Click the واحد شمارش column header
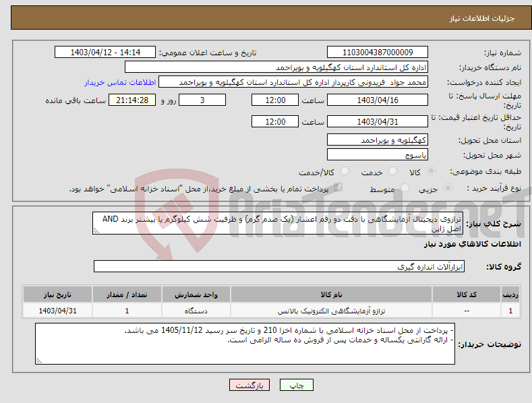The image size is (532, 403). pos(196,294)
